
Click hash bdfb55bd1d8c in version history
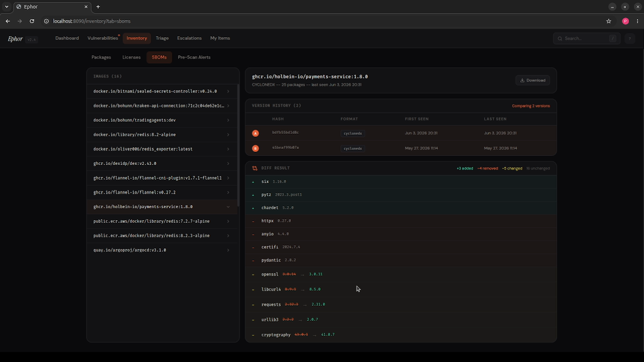(x=286, y=133)
